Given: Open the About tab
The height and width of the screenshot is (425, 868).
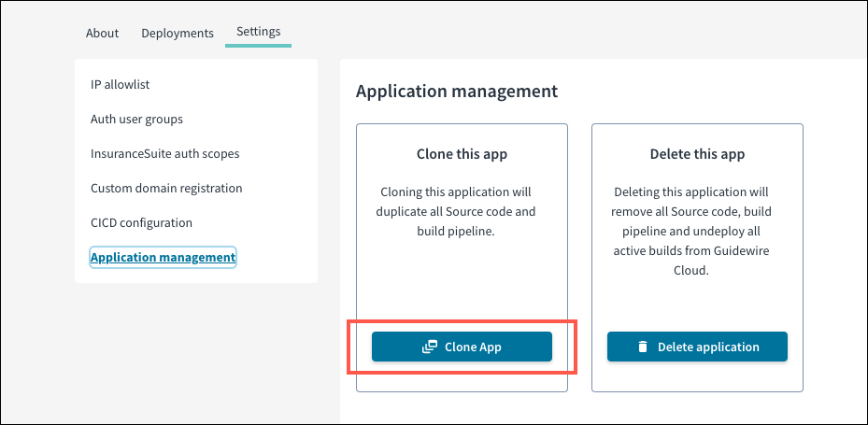Looking at the screenshot, I should point(102,33).
